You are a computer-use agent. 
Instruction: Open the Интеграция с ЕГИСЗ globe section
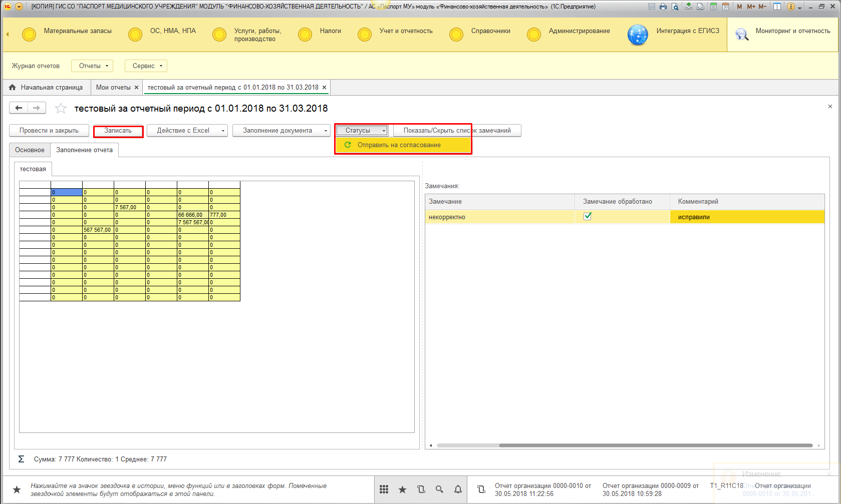coord(638,35)
